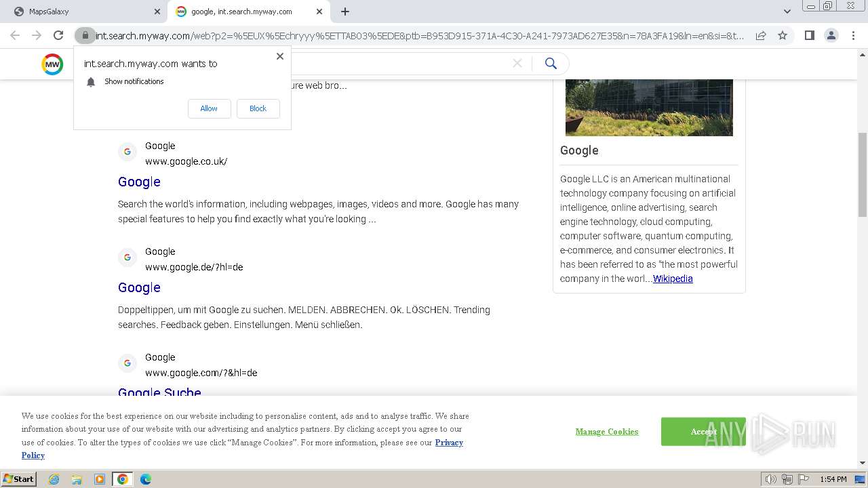
Task: Click Google favicon for google.co.uk result
Action: point(127,152)
